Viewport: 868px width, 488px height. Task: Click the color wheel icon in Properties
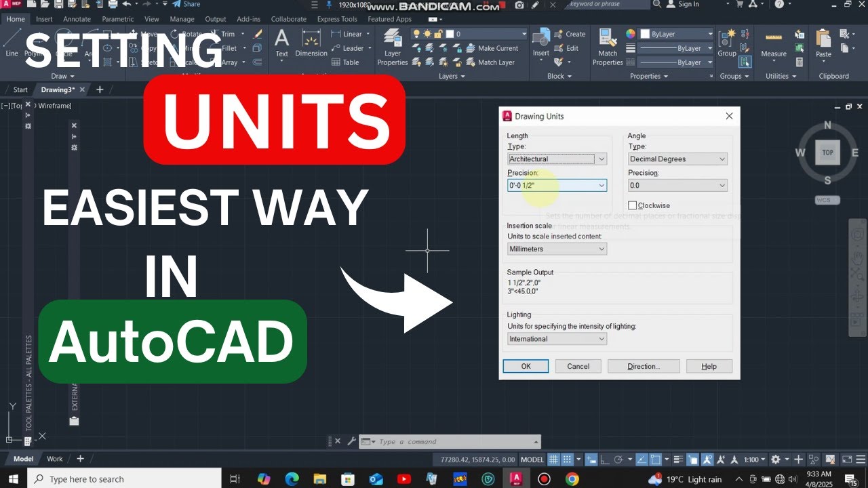pos(631,34)
